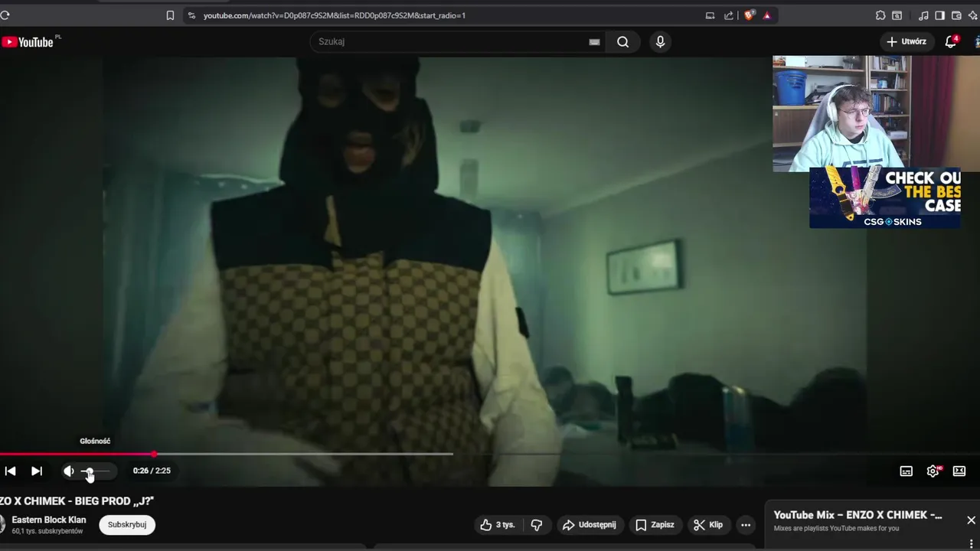
Task: Select the youtube.com address bar URL
Action: click(x=334, y=15)
